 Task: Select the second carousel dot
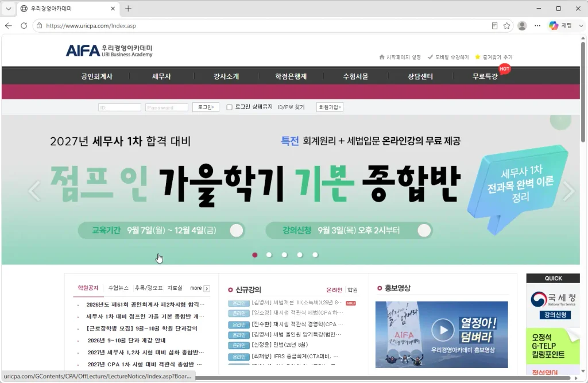269,255
